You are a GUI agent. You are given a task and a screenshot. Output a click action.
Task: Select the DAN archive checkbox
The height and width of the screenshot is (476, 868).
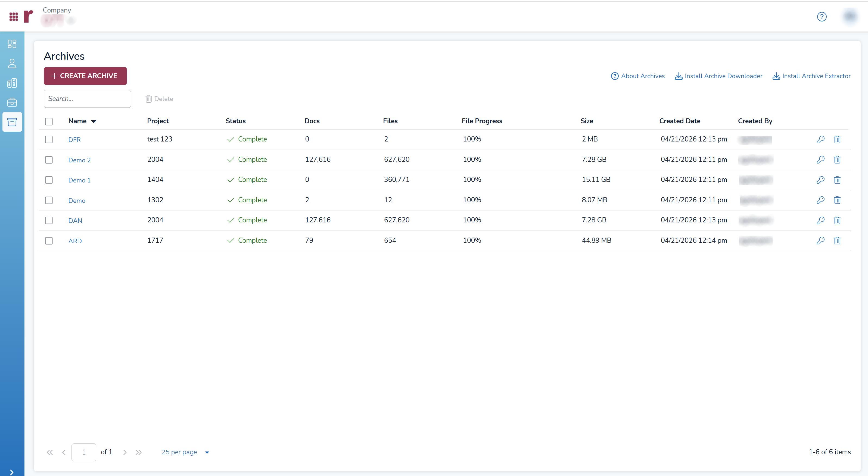(49, 220)
